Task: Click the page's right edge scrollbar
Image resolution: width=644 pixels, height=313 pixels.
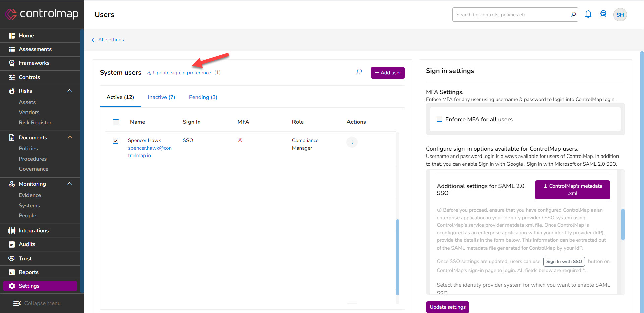Action: pyautogui.click(x=642, y=181)
